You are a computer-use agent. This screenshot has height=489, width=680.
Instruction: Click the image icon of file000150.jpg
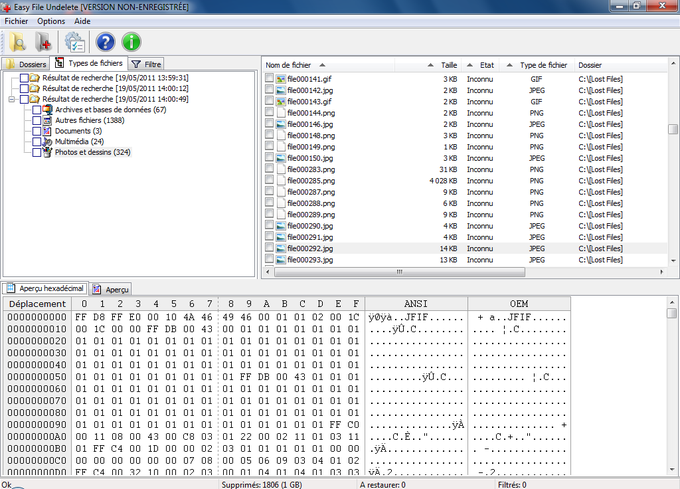click(x=281, y=158)
